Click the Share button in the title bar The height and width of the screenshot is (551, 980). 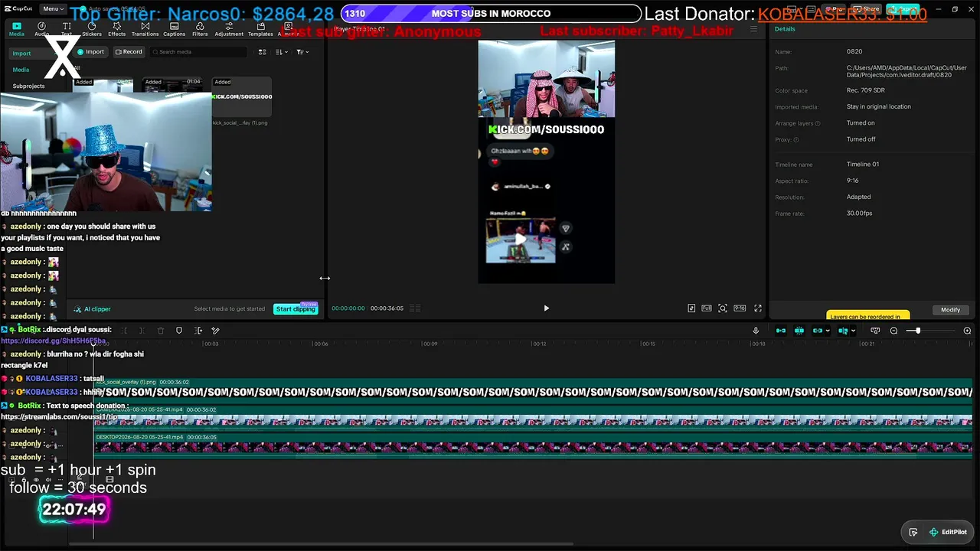(867, 9)
